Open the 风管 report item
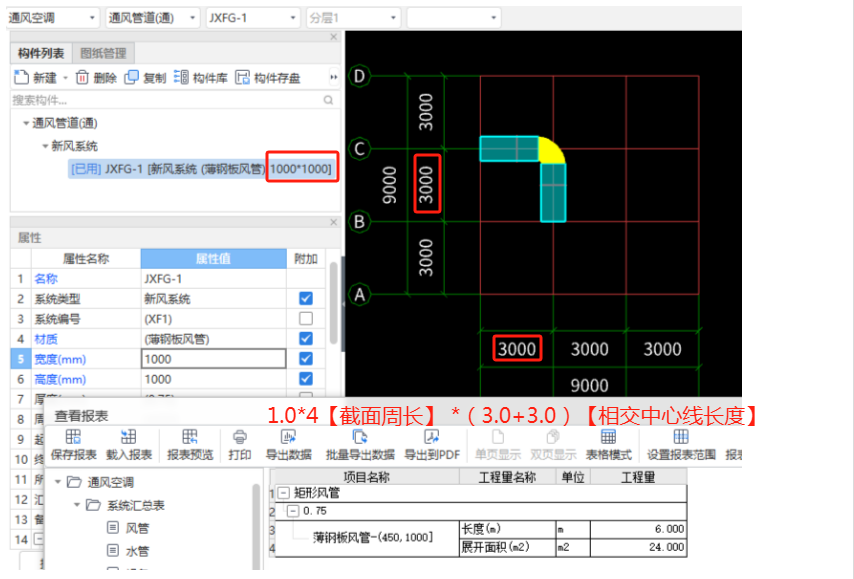 137,528
